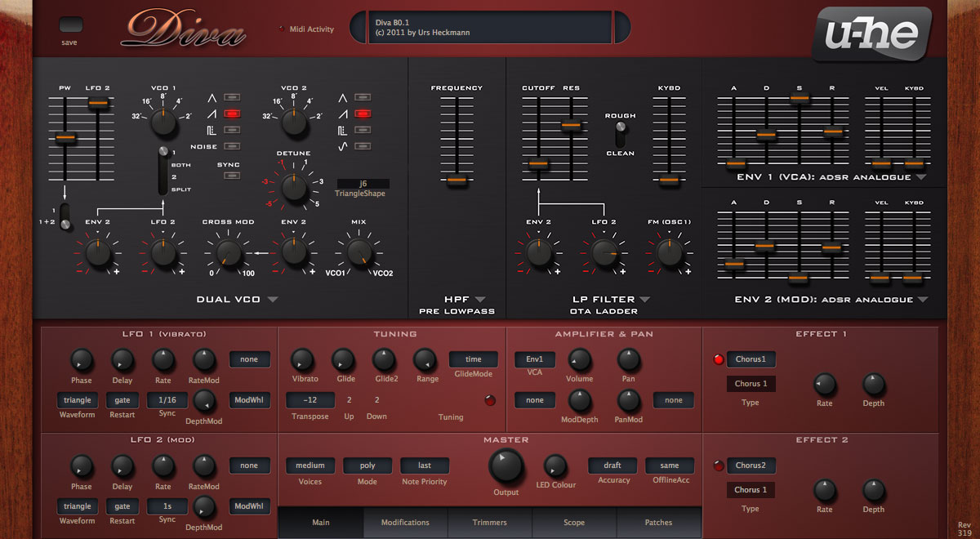
Task: Open the Voices medium selector
Action: [x=310, y=465]
